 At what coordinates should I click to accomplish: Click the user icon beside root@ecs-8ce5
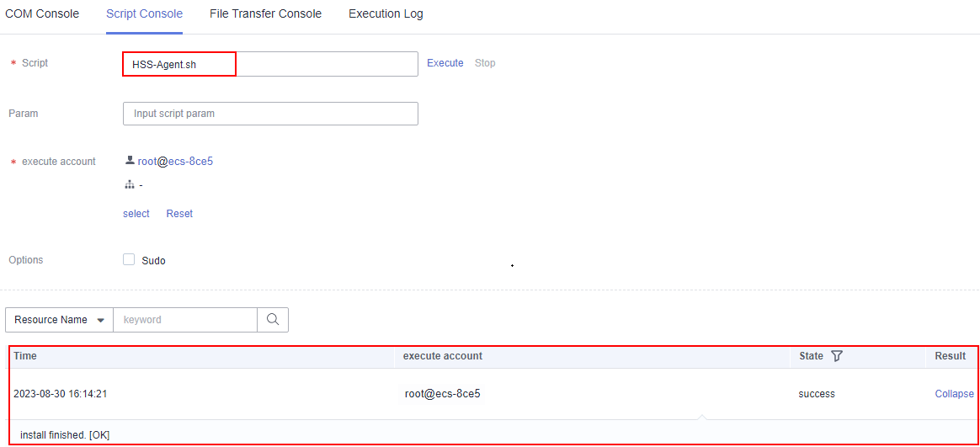point(130,161)
